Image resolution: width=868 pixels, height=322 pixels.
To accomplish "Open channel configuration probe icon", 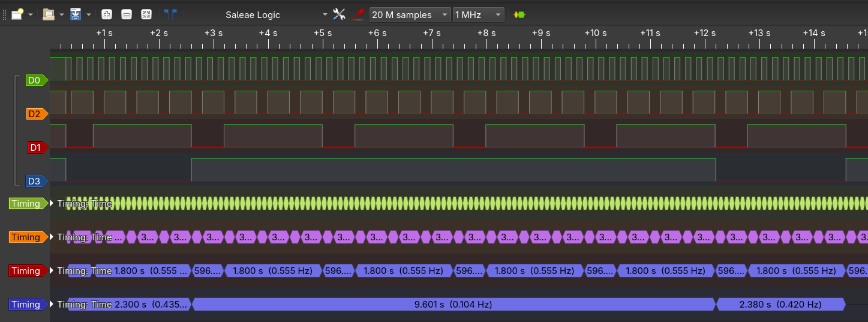I will [x=358, y=14].
